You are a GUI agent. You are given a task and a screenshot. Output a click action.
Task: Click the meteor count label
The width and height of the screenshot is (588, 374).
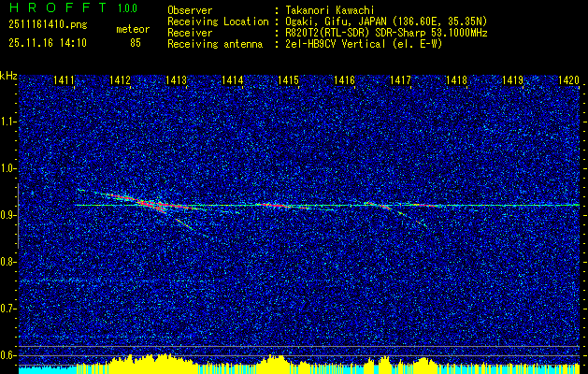[133, 29]
